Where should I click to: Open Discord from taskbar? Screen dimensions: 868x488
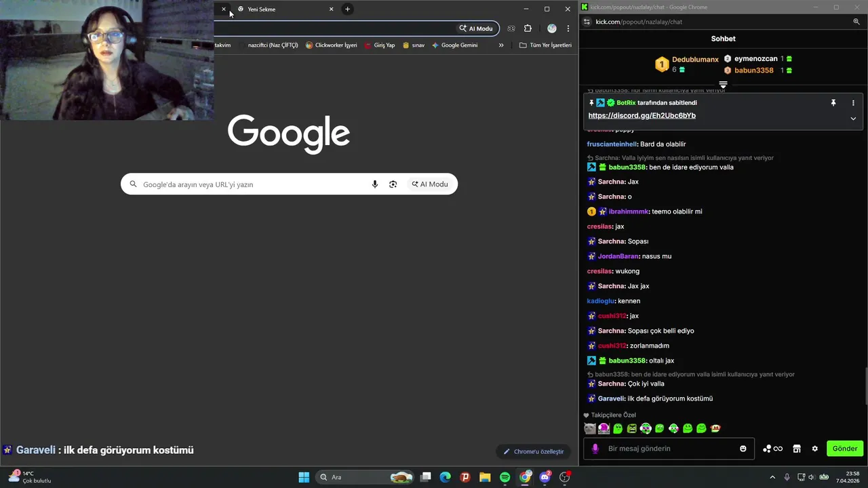[x=545, y=477]
